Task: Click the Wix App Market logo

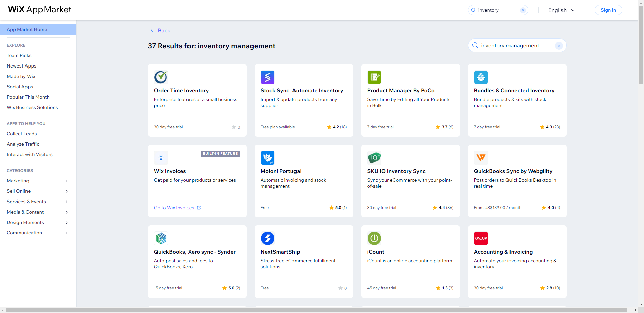Action: pyautogui.click(x=40, y=10)
